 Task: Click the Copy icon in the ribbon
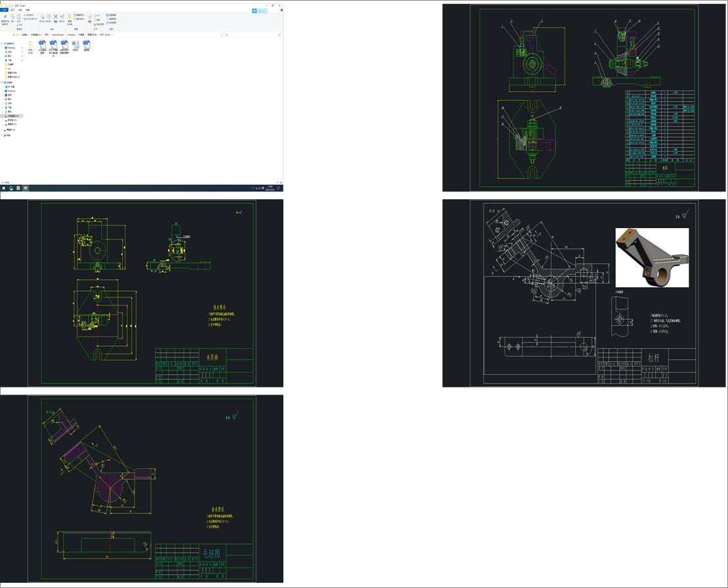click(x=12, y=16)
